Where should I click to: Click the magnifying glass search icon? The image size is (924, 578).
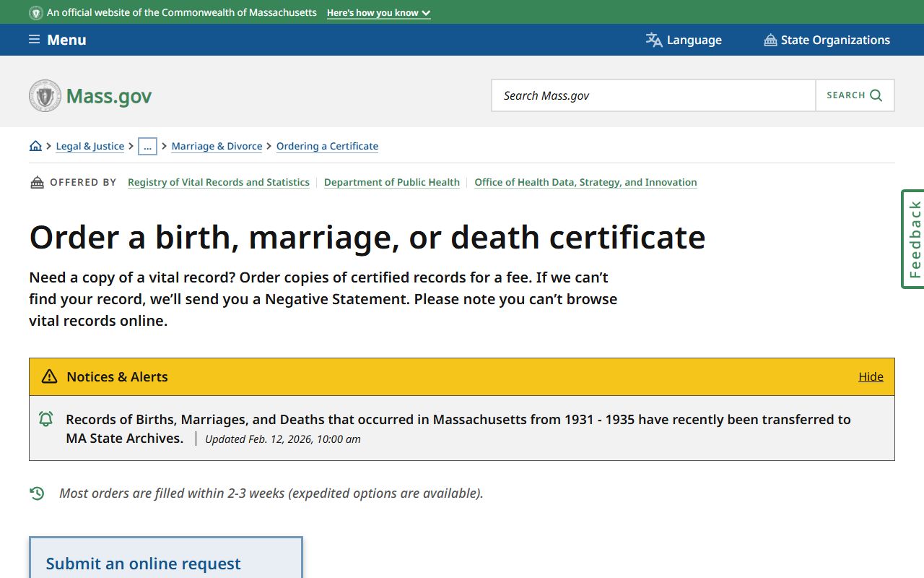(876, 95)
